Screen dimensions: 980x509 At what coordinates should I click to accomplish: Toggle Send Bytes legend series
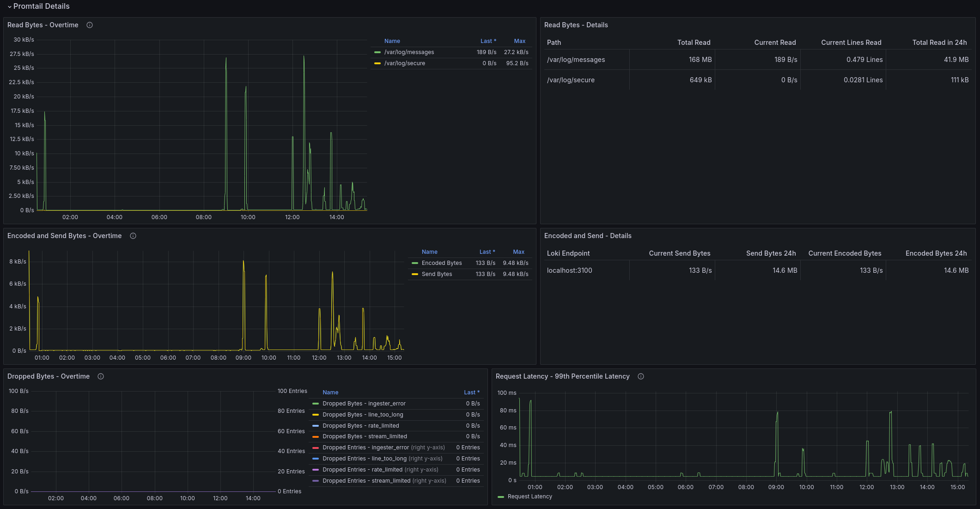(x=437, y=274)
